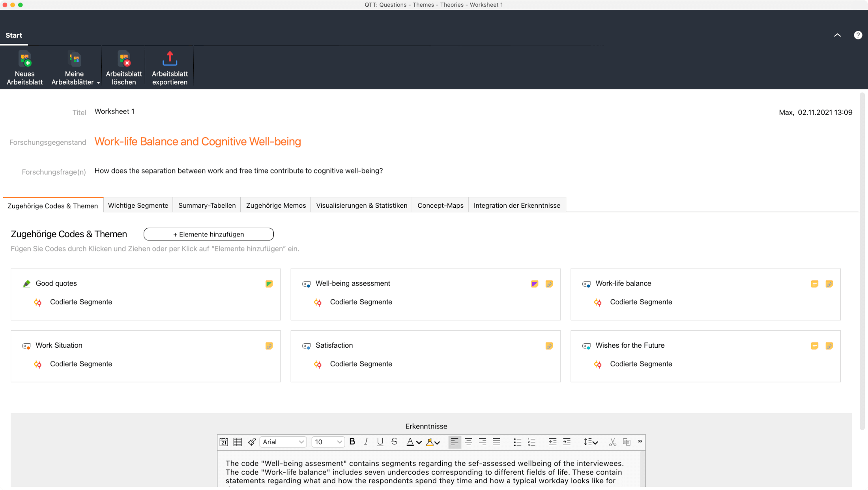Open font color dropdown arrow
This screenshot has height=490, width=868.
click(x=419, y=442)
